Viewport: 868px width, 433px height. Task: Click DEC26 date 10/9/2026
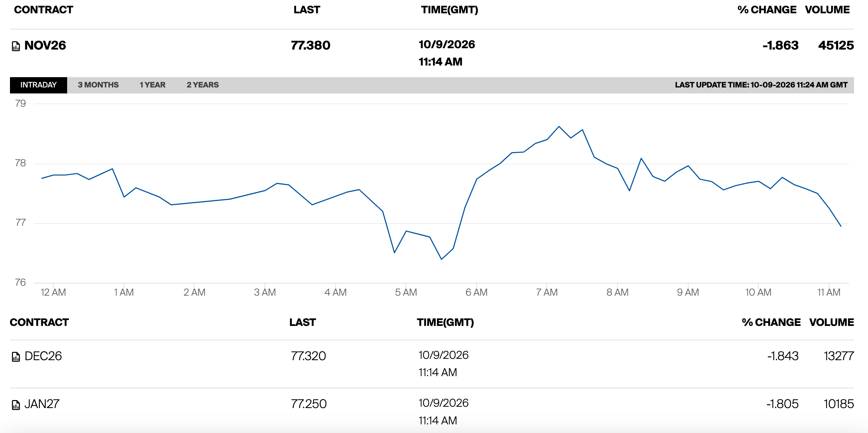click(x=443, y=355)
